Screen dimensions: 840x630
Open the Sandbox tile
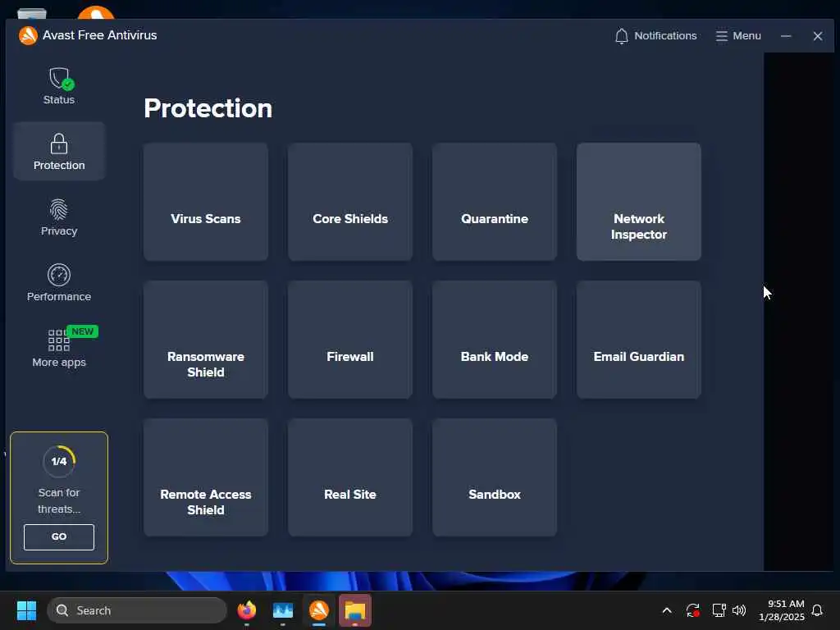tap(495, 477)
